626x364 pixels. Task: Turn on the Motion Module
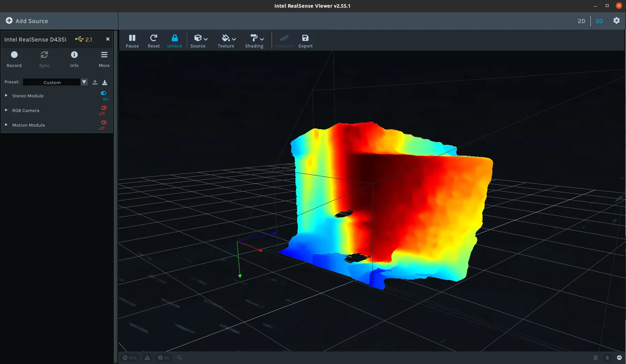point(104,122)
